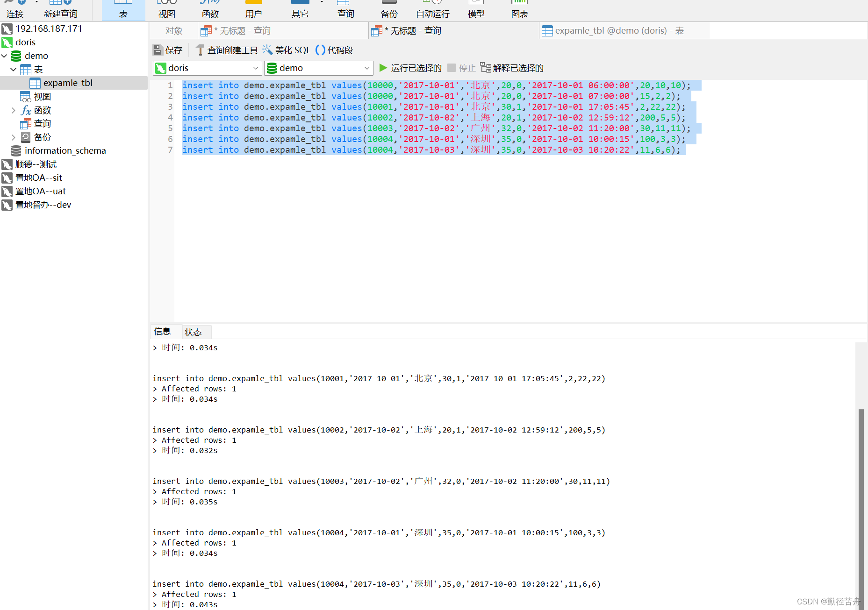Open the 备份 (Backup) toolbar item

389,10
